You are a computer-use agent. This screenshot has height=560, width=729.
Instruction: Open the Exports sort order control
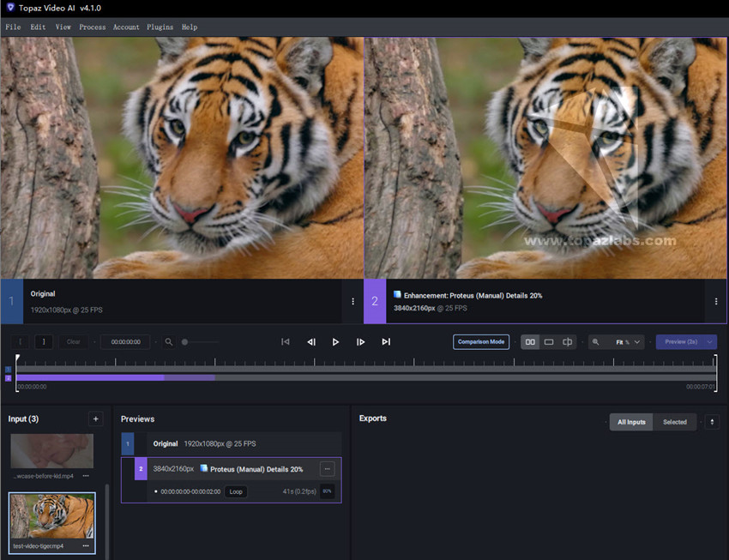pyautogui.click(x=712, y=422)
